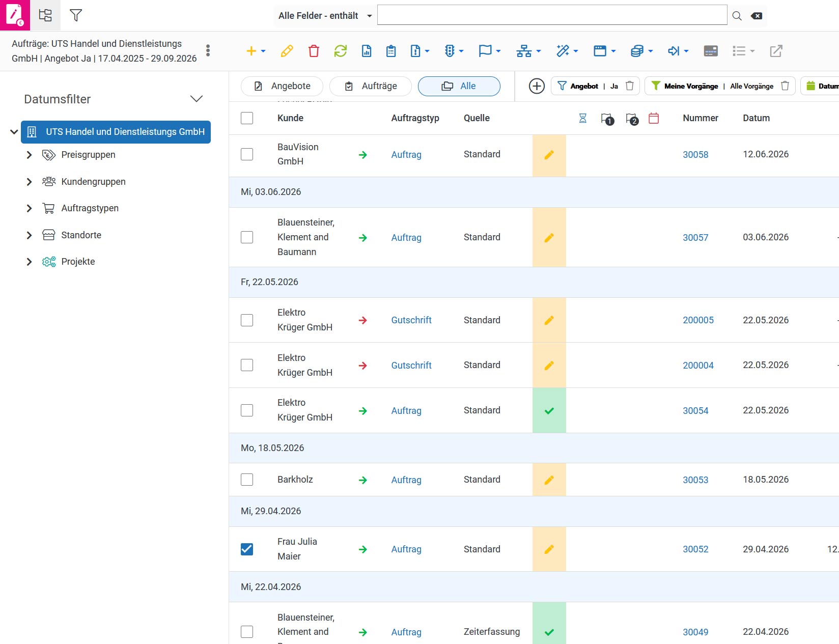The image size is (839, 644).
Task: Click the yellow pencil edit icon in toolbar
Action: (287, 51)
